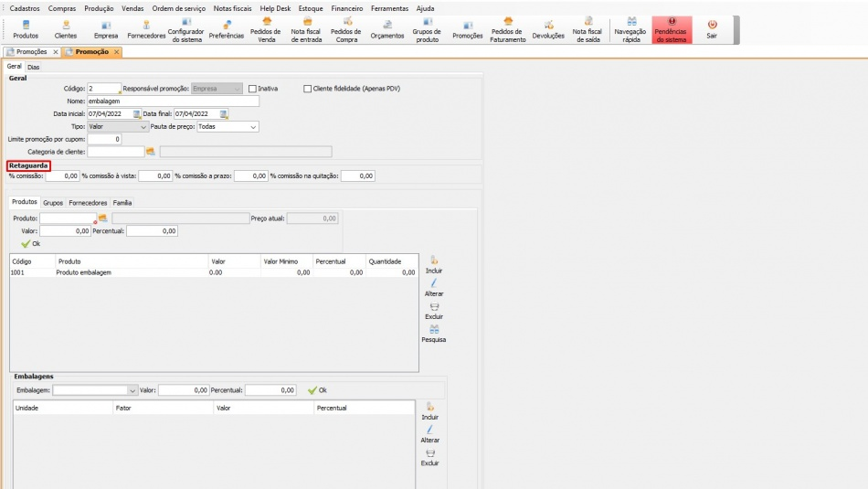Click Pesquisa icon beside products grid
Viewport: 868px width, 489px height.
[x=434, y=333]
